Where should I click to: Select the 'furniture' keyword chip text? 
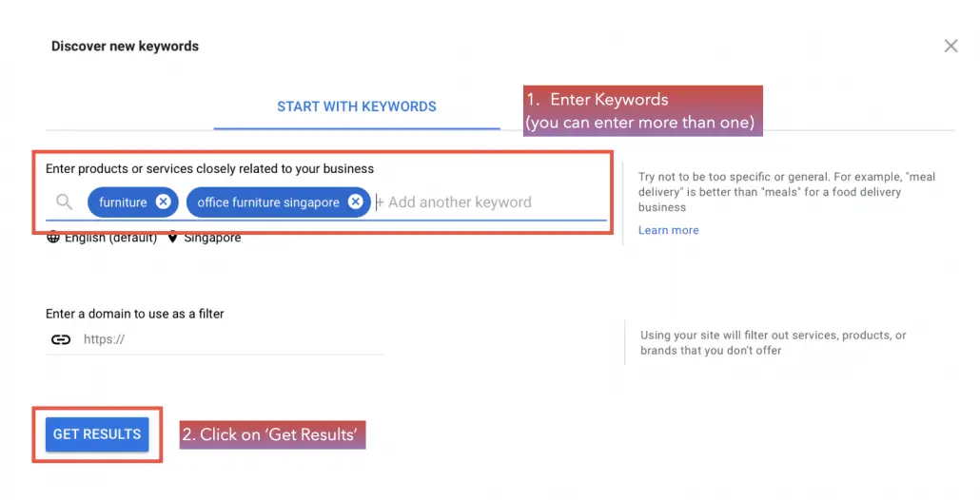(x=123, y=202)
